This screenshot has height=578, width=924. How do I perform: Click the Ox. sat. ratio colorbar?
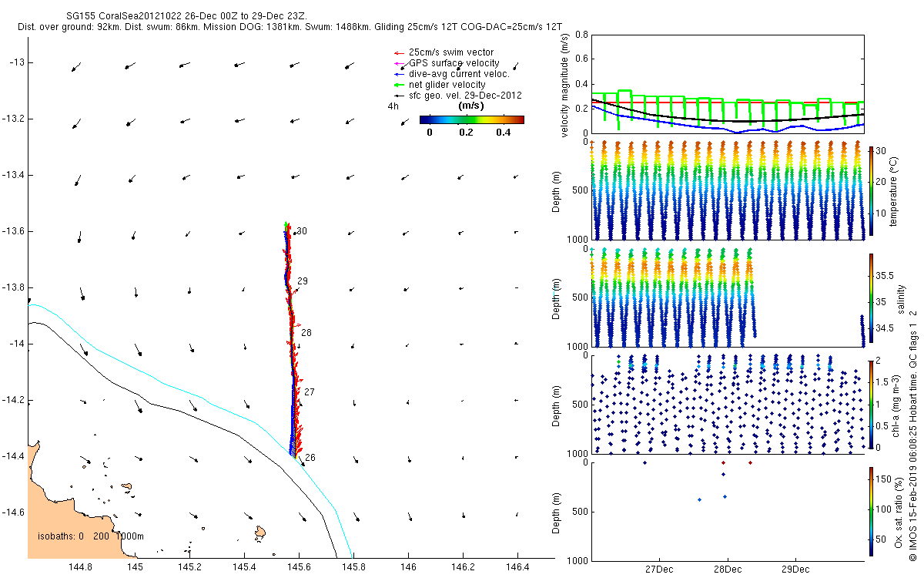coord(871,511)
